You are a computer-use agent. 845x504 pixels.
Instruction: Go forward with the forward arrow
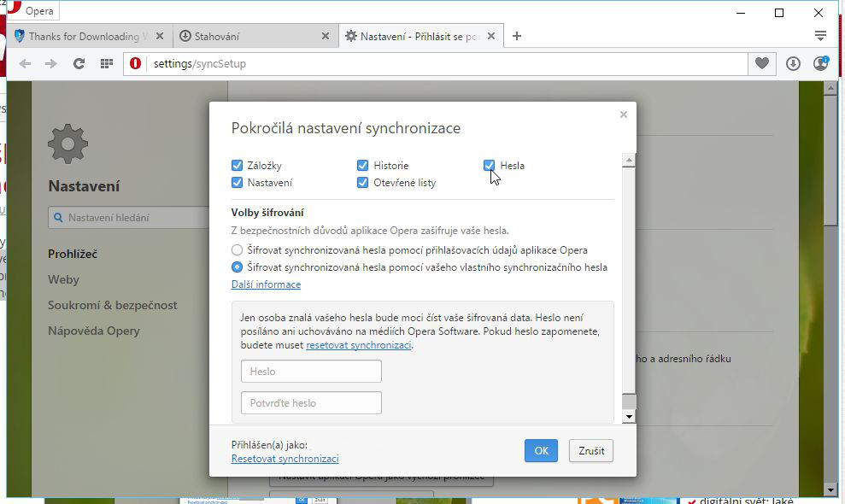tap(51, 63)
